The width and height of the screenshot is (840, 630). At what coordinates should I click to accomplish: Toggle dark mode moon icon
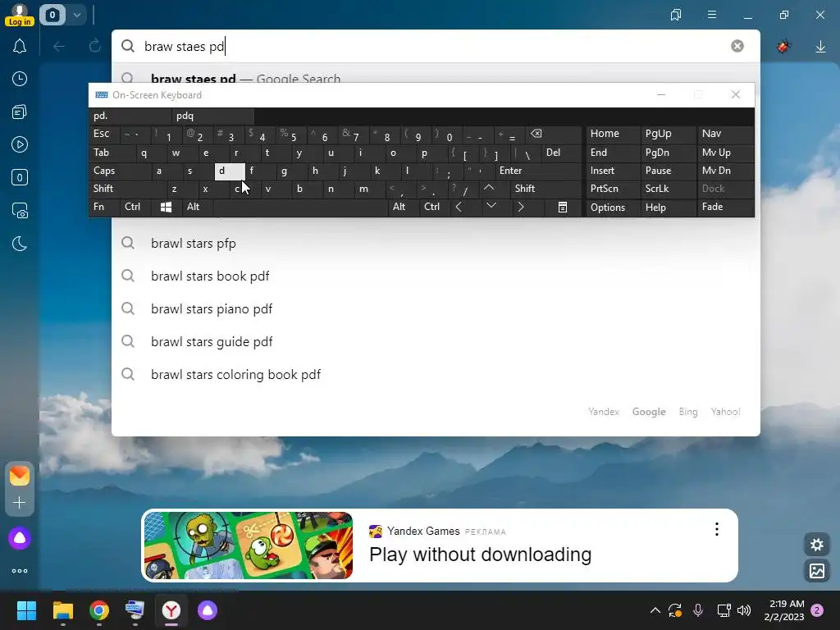click(20, 244)
